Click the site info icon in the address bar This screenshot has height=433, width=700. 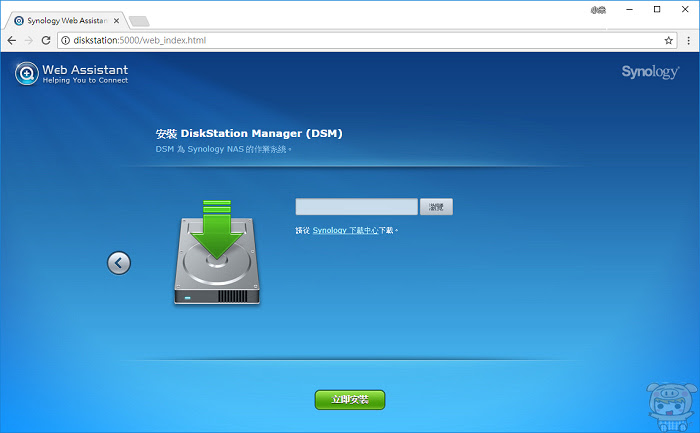click(x=66, y=40)
